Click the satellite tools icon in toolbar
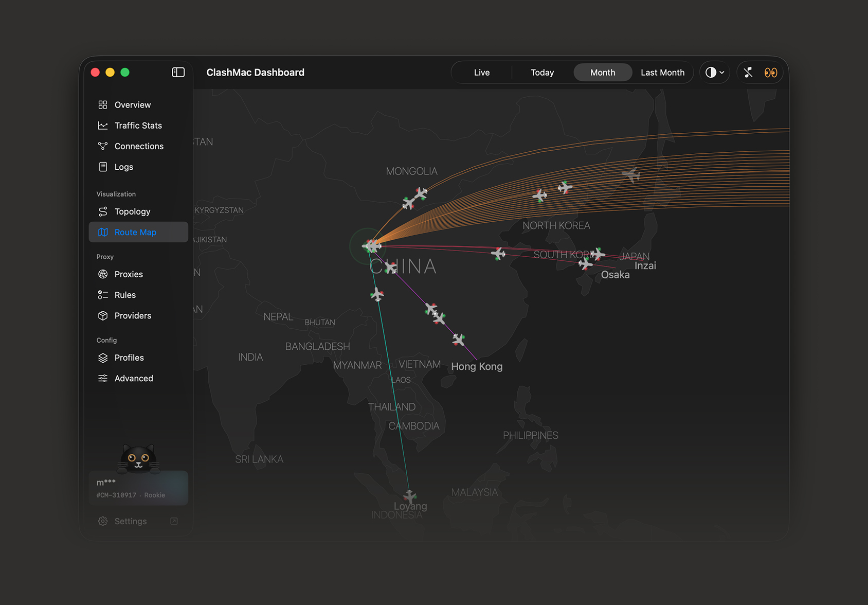868x605 pixels. [x=748, y=73]
